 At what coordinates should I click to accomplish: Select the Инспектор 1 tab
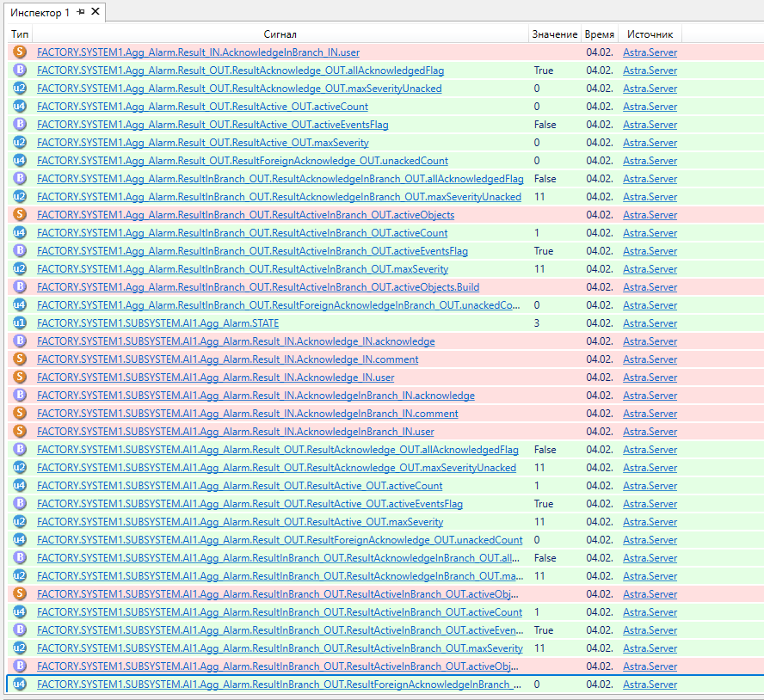coord(40,12)
